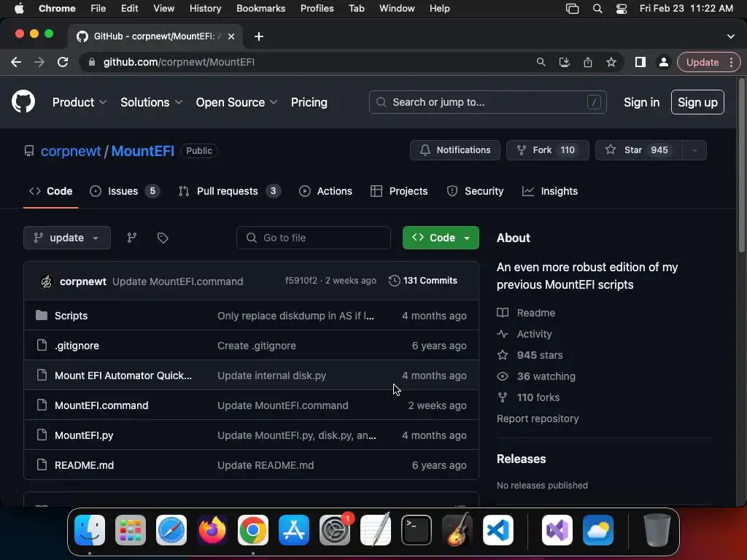Open the Report repository link
The width and height of the screenshot is (747, 560).
point(538,419)
